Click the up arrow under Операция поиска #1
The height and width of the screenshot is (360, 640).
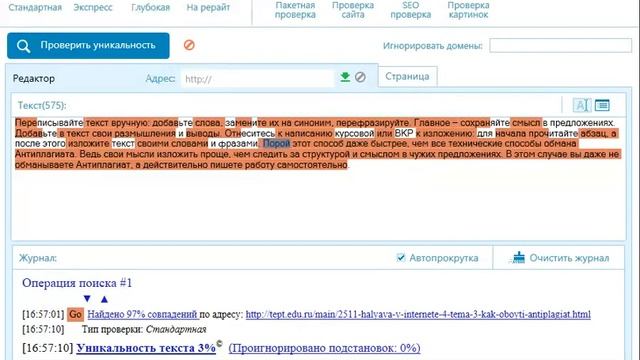tap(104, 299)
